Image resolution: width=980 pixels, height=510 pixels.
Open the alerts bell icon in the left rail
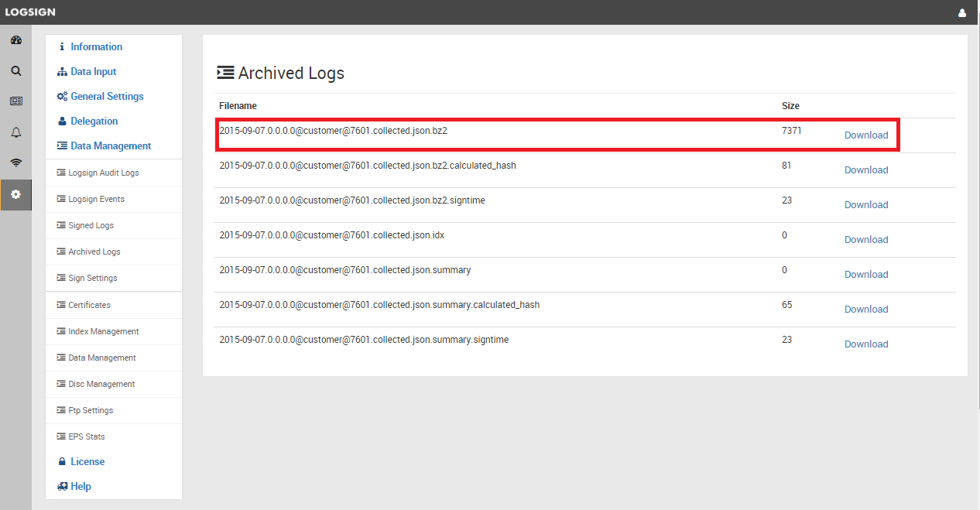[15, 132]
